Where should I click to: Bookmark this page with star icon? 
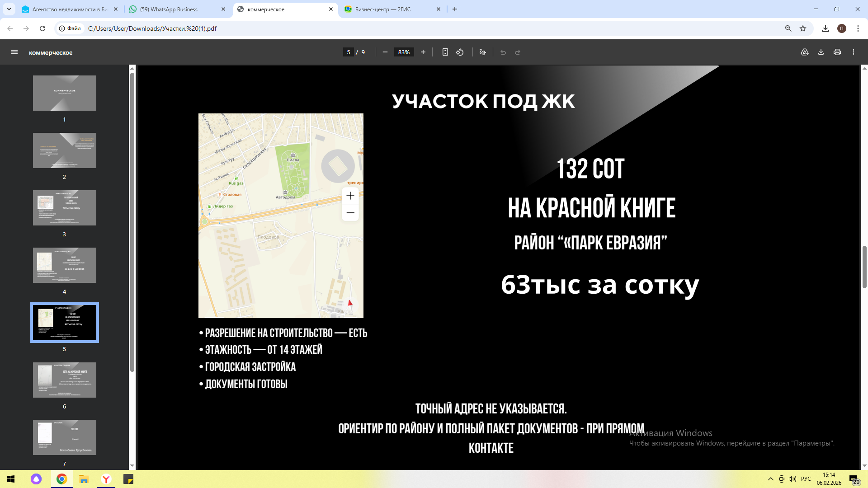[803, 28]
